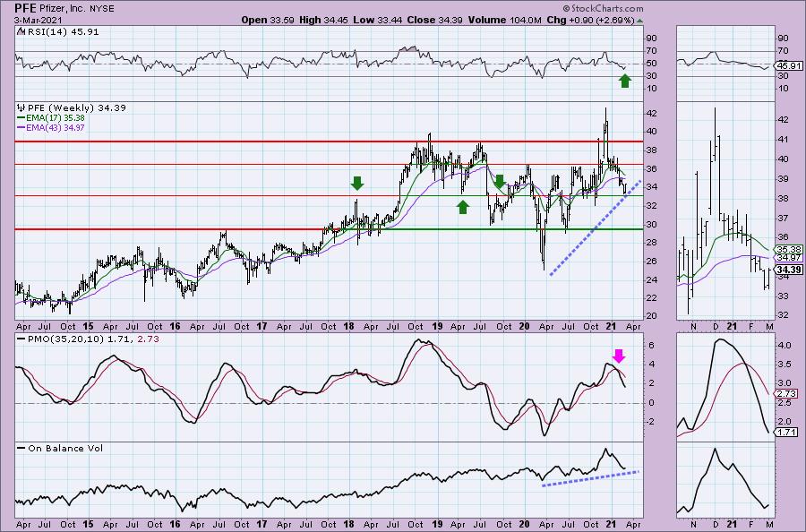Click the 6 tick on main PMO axis
The image size is (806, 532).
(x=652, y=346)
